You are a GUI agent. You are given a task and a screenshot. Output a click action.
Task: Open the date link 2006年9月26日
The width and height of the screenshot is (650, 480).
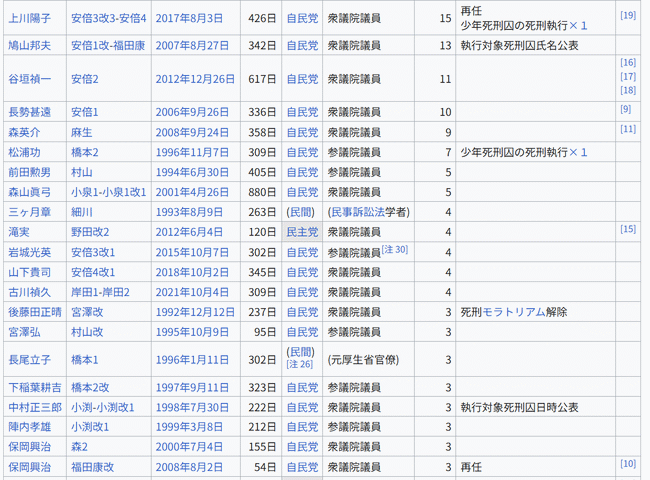click(x=192, y=112)
